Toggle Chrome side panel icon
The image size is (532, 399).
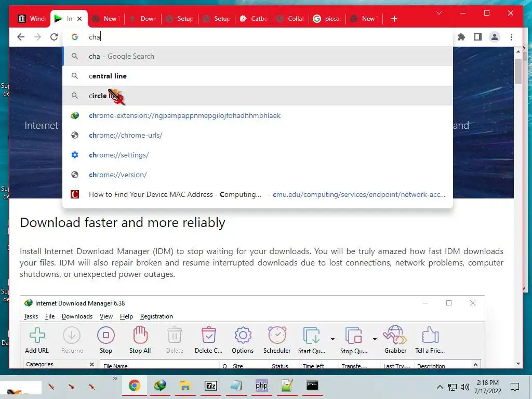[478, 37]
